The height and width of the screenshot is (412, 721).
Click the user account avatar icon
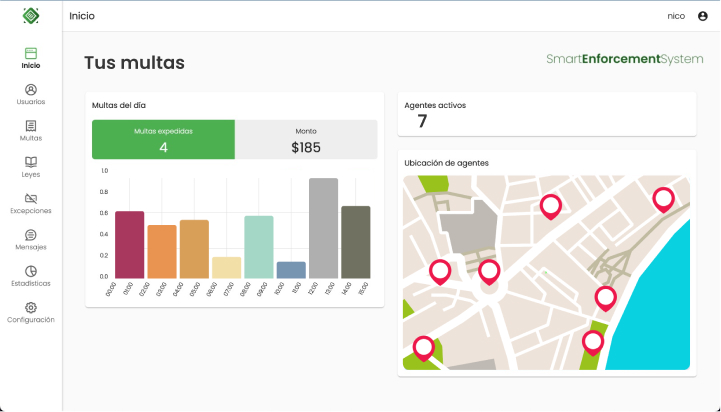pyautogui.click(x=703, y=16)
